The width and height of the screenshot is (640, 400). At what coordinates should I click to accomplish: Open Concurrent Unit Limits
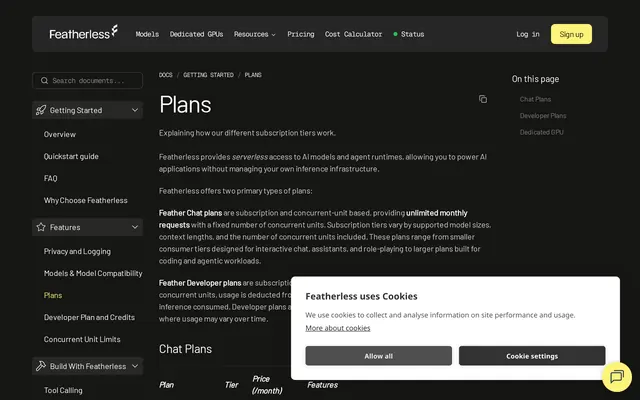[82, 340]
